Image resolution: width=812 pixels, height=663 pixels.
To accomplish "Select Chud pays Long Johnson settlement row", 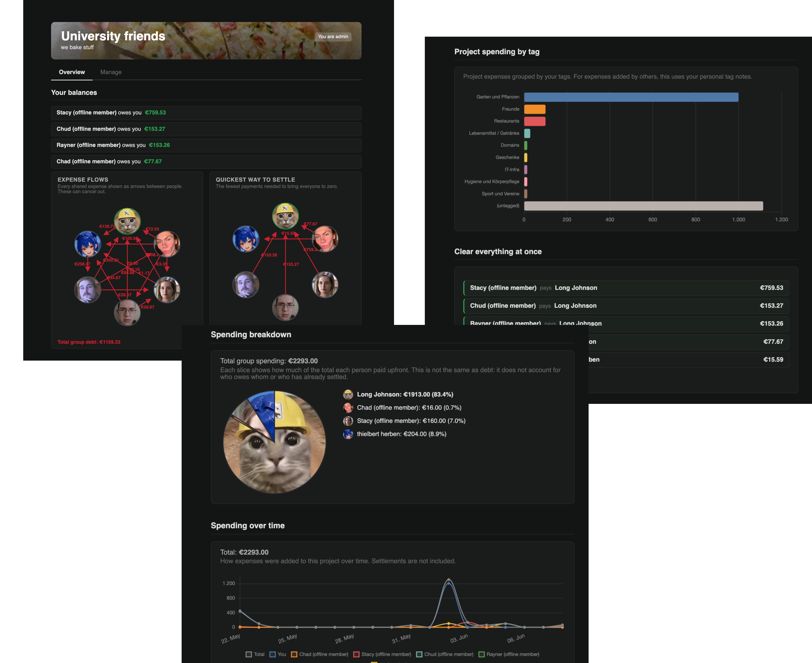I will pos(626,306).
